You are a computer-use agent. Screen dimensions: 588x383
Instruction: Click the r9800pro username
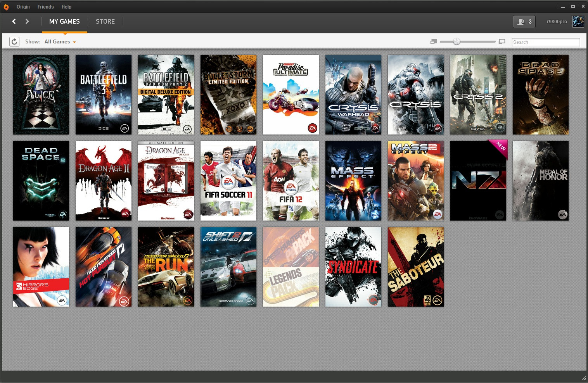[x=557, y=22]
